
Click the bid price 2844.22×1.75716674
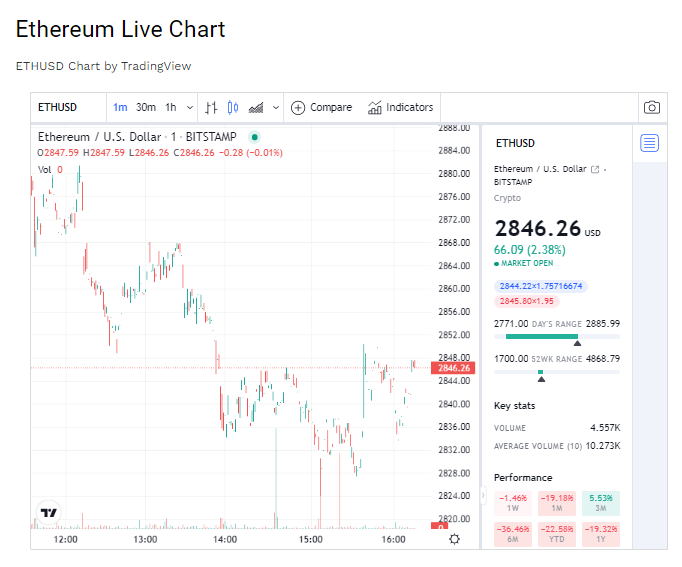[541, 286]
